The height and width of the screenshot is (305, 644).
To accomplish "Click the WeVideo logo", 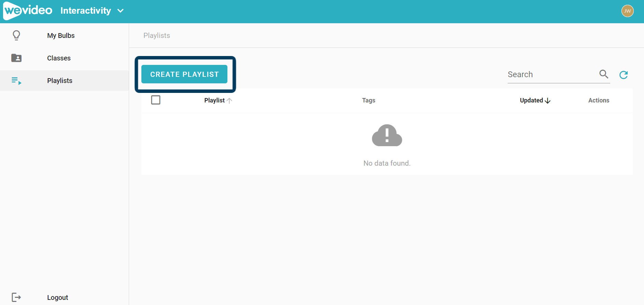I will (28, 11).
